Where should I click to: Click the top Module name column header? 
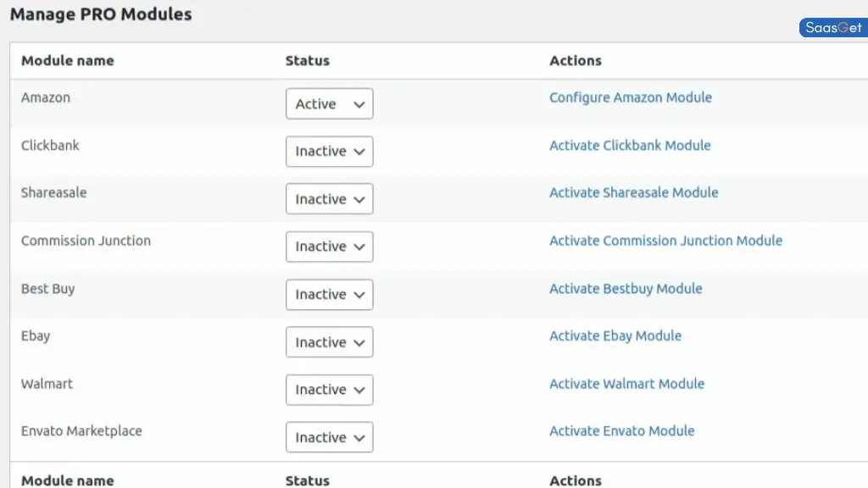[68, 60]
